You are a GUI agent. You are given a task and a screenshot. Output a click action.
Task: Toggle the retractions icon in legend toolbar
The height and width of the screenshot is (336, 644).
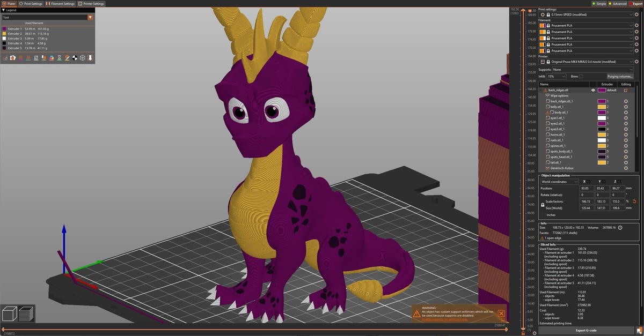[x=20, y=57]
